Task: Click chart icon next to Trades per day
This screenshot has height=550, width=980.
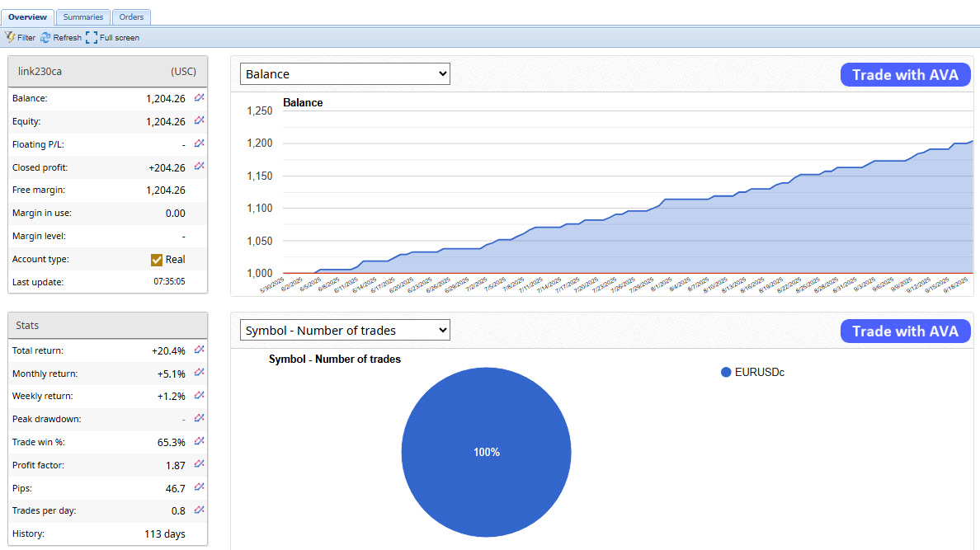Action: (199, 510)
